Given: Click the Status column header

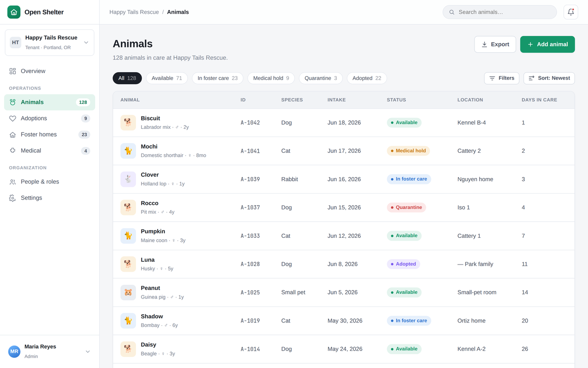Looking at the screenshot, I should coord(396,100).
